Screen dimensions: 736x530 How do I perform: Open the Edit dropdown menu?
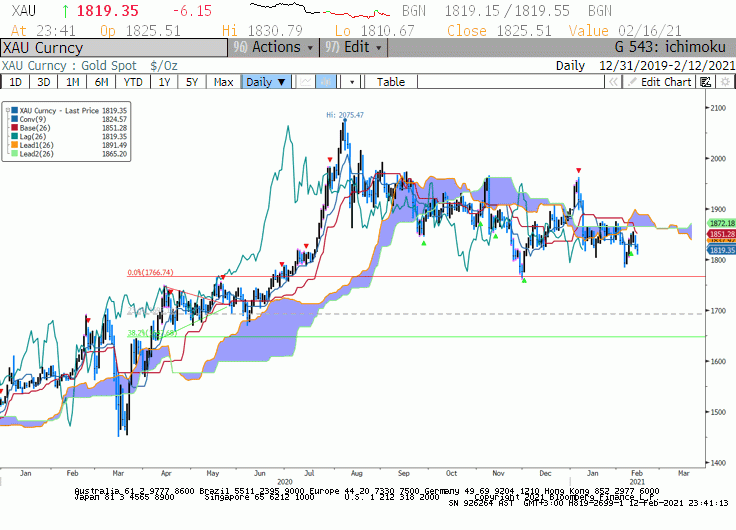pyautogui.click(x=353, y=47)
